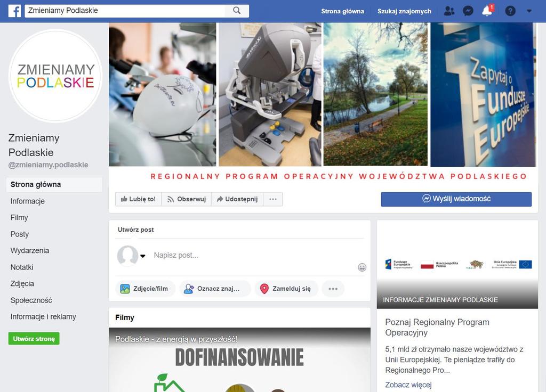Image resolution: width=546 pixels, height=392 pixels.
Task: Select Strona główna in the sidebar
Action: click(x=54, y=184)
